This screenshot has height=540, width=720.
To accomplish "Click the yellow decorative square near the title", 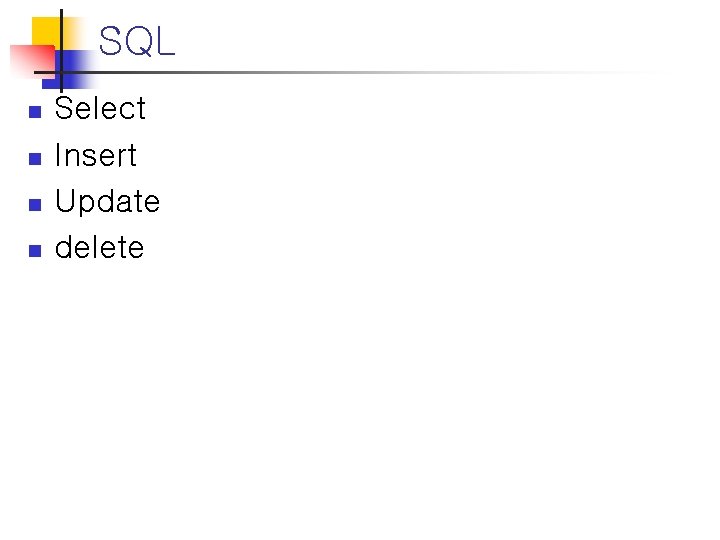I will pos(44,32).
